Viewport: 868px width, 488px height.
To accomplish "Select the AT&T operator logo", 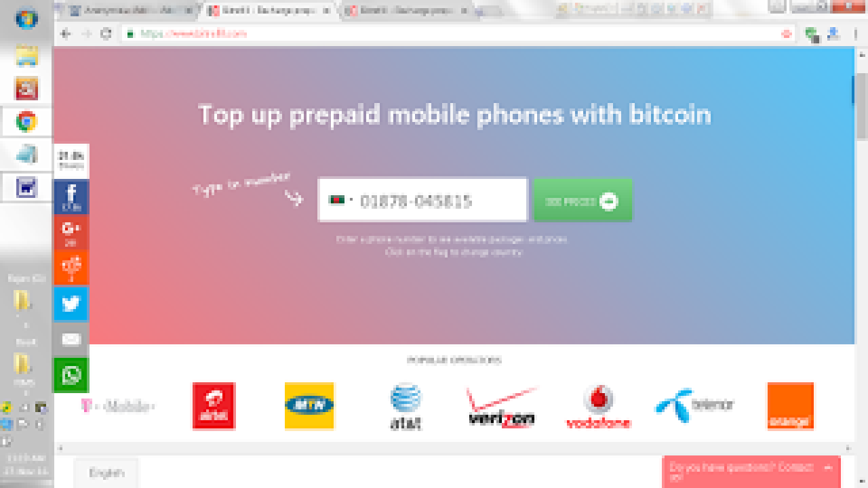I will click(x=406, y=406).
